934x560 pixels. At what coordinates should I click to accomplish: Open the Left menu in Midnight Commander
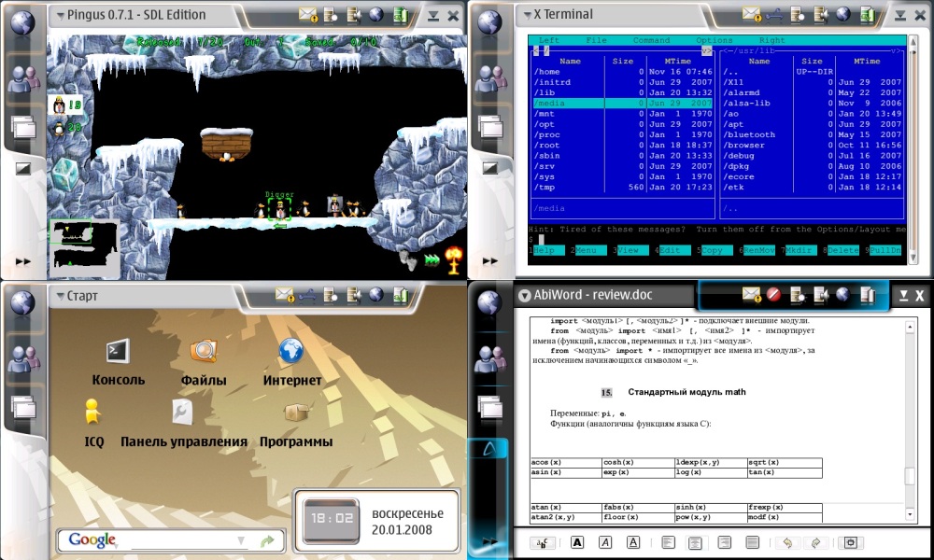pos(548,40)
